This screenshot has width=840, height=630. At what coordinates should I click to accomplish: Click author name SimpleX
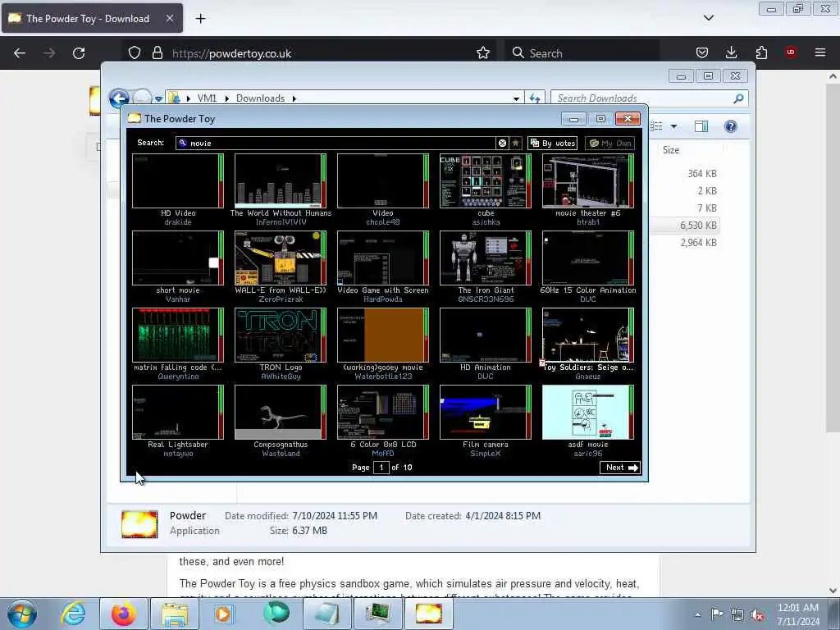tap(486, 453)
